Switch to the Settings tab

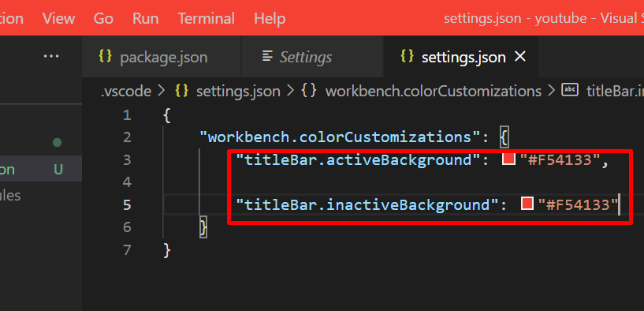pos(313,57)
